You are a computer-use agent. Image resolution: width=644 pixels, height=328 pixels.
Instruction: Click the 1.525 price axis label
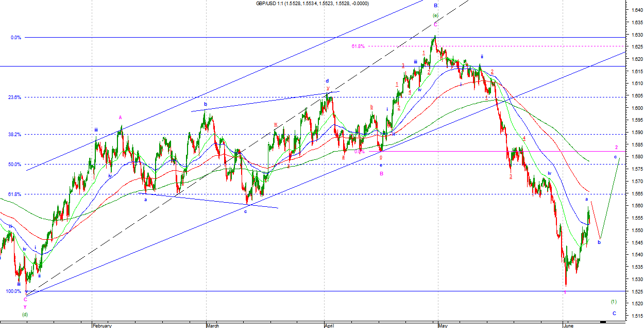click(x=635, y=291)
